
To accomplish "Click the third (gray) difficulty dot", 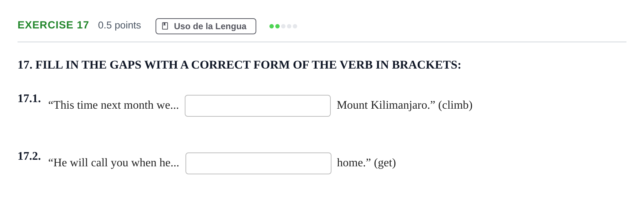I will [x=283, y=26].
